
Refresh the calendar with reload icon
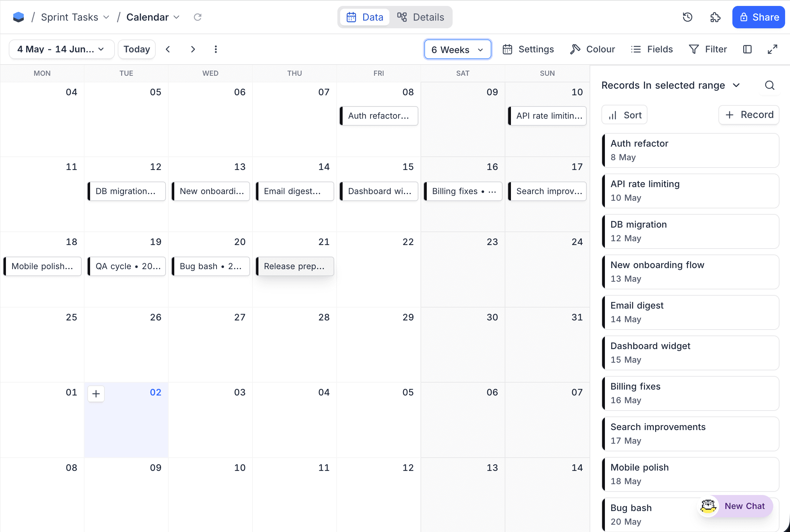click(x=198, y=17)
